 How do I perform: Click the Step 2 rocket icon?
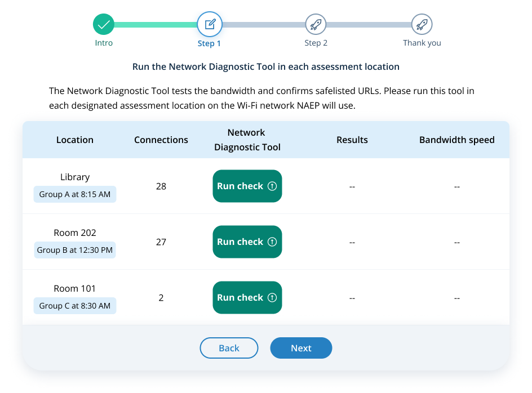[316, 24]
